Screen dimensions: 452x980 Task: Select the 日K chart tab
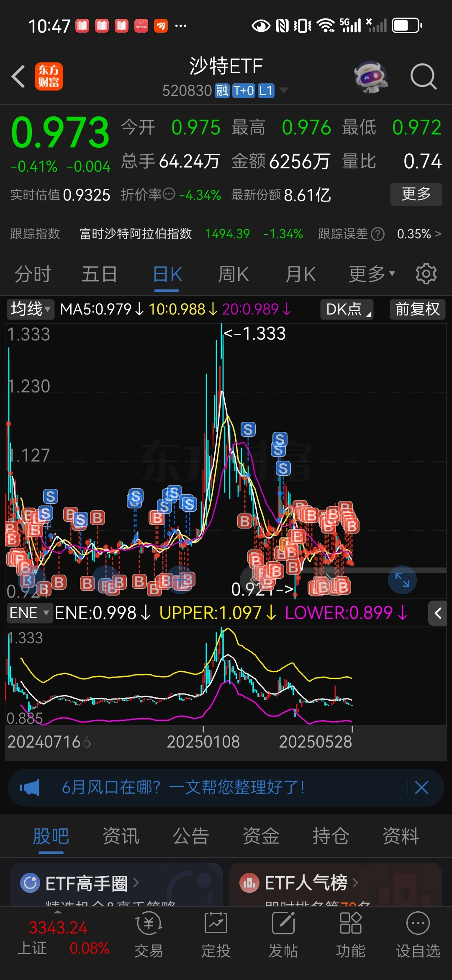pos(167,275)
